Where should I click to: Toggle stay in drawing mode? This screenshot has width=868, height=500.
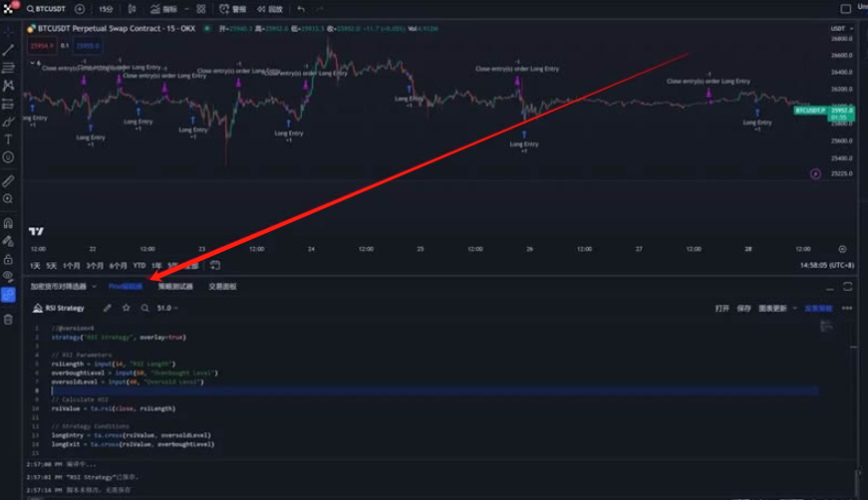click(8, 241)
